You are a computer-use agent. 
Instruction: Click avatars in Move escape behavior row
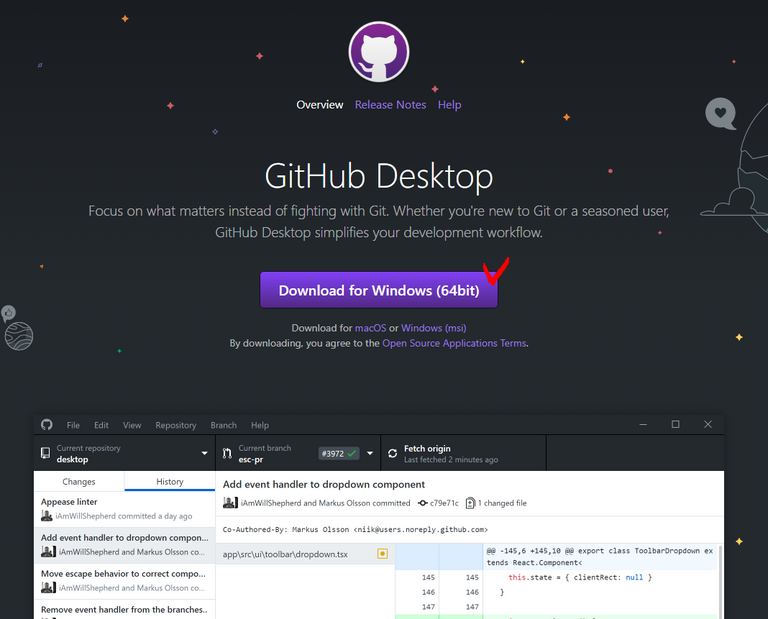[48, 587]
